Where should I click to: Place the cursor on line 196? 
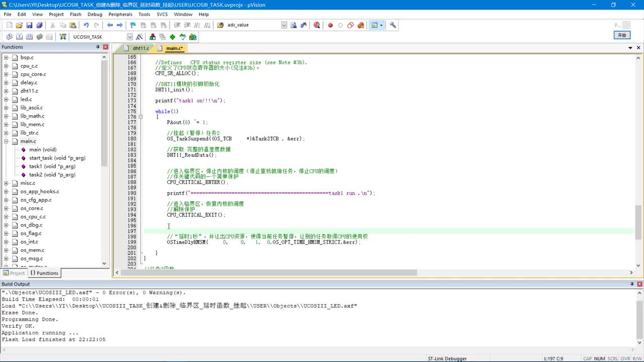pyautogui.click(x=388, y=226)
